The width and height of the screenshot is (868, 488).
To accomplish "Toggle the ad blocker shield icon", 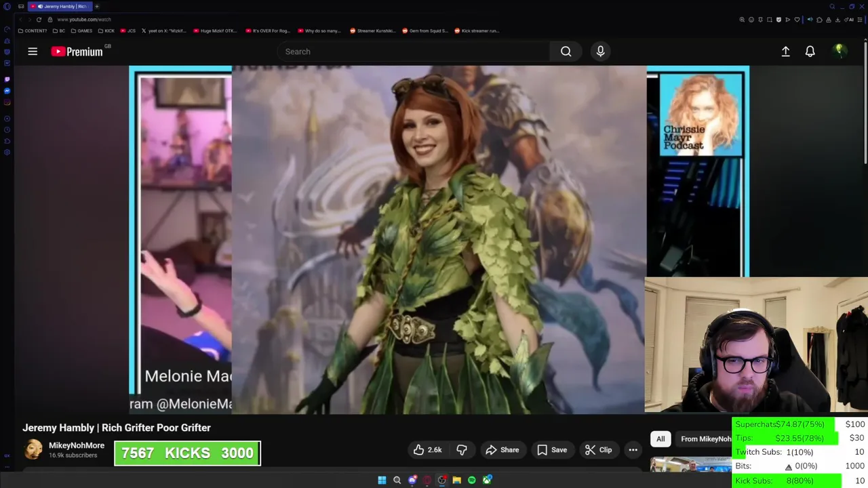I will point(778,20).
